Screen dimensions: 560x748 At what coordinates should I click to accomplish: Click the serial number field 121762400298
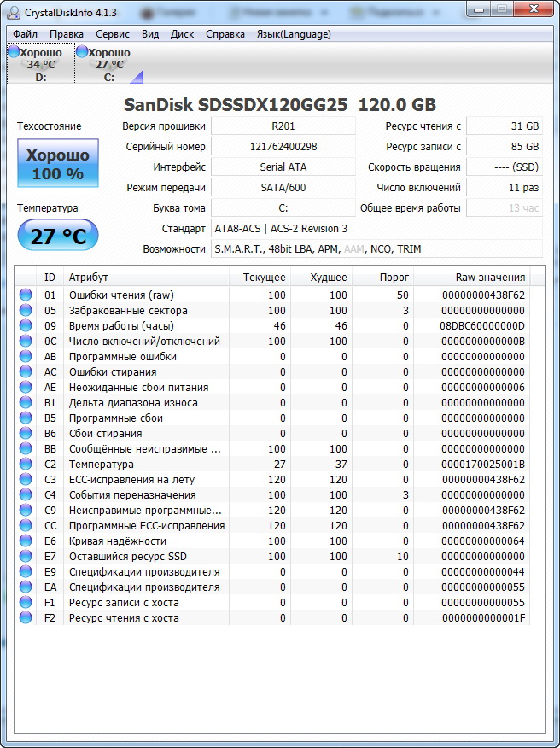point(283,147)
